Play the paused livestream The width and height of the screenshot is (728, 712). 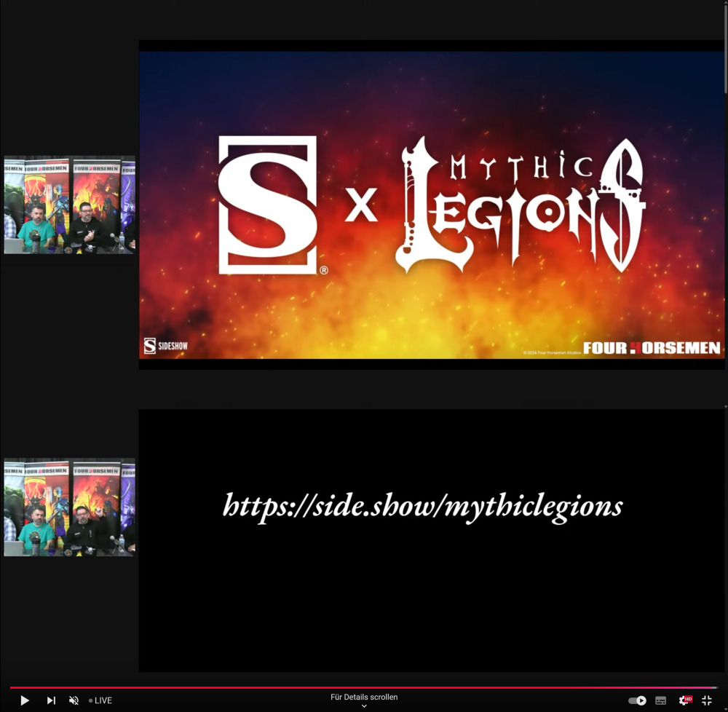point(25,700)
